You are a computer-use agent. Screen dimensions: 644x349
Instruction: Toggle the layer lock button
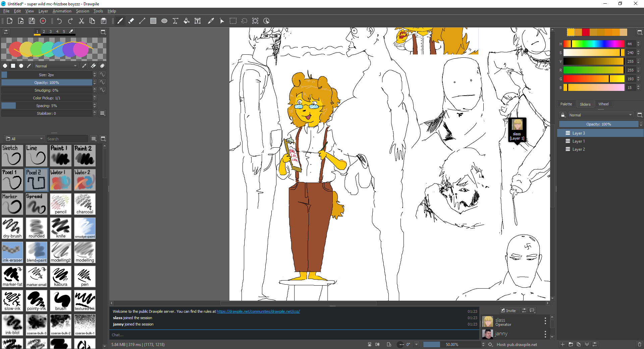(x=563, y=115)
